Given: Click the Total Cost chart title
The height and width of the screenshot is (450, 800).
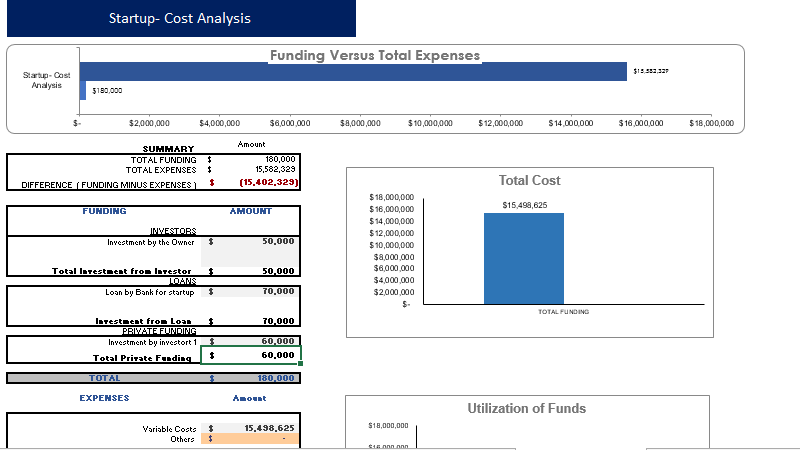Looking at the screenshot, I should click(x=529, y=181).
